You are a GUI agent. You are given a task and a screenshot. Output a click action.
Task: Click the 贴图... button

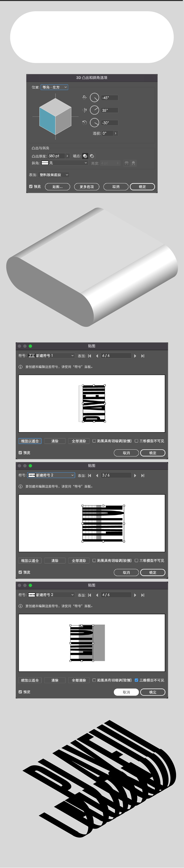tap(58, 187)
